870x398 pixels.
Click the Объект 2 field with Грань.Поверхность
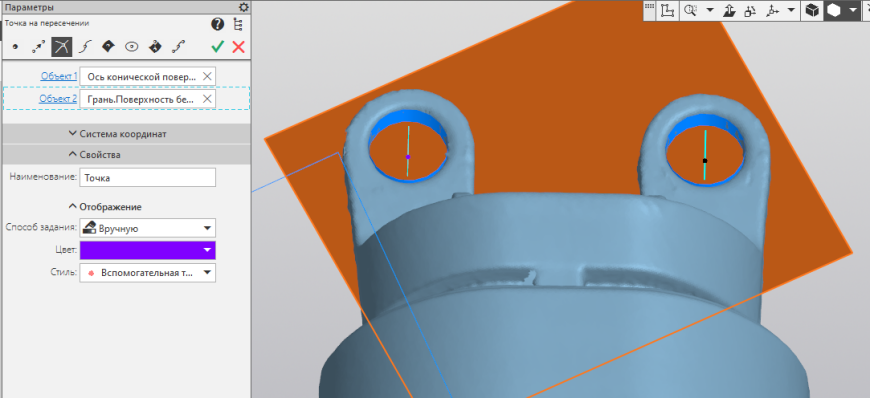coord(148,99)
